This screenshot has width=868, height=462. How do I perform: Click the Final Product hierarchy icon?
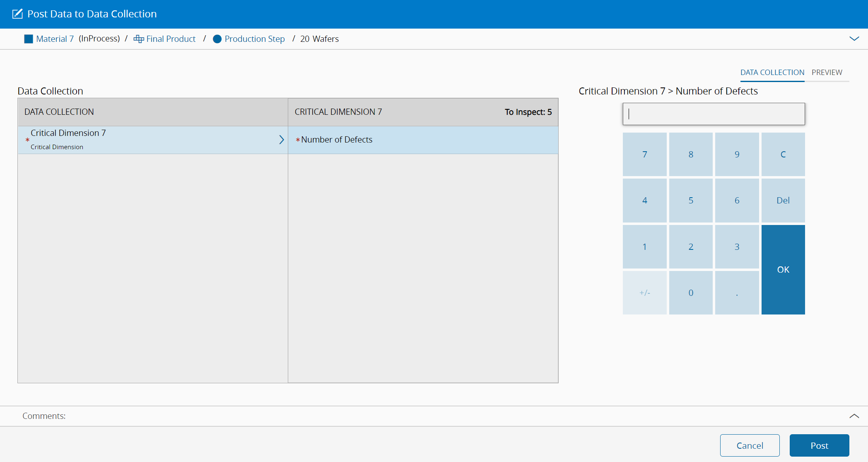[139, 39]
